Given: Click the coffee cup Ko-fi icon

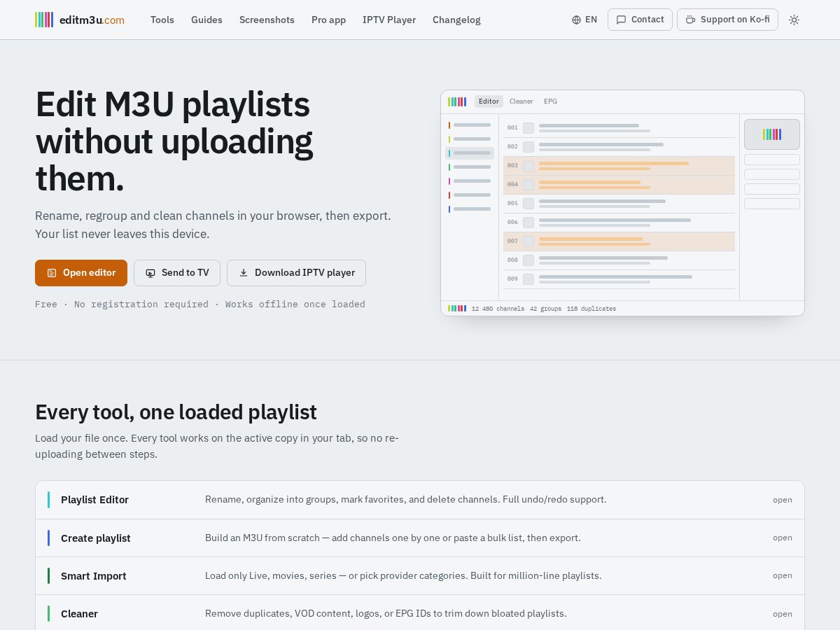Looking at the screenshot, I should (690, 20).
